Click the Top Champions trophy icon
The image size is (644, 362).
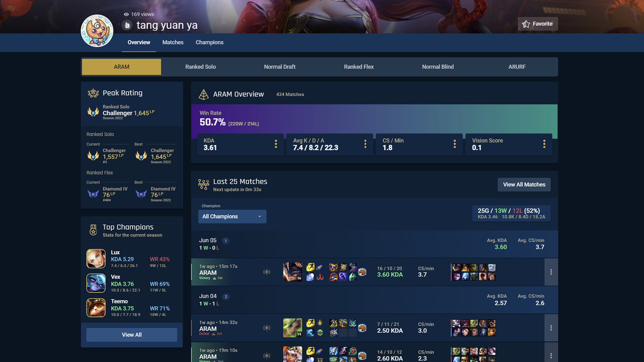click(93, 230)
